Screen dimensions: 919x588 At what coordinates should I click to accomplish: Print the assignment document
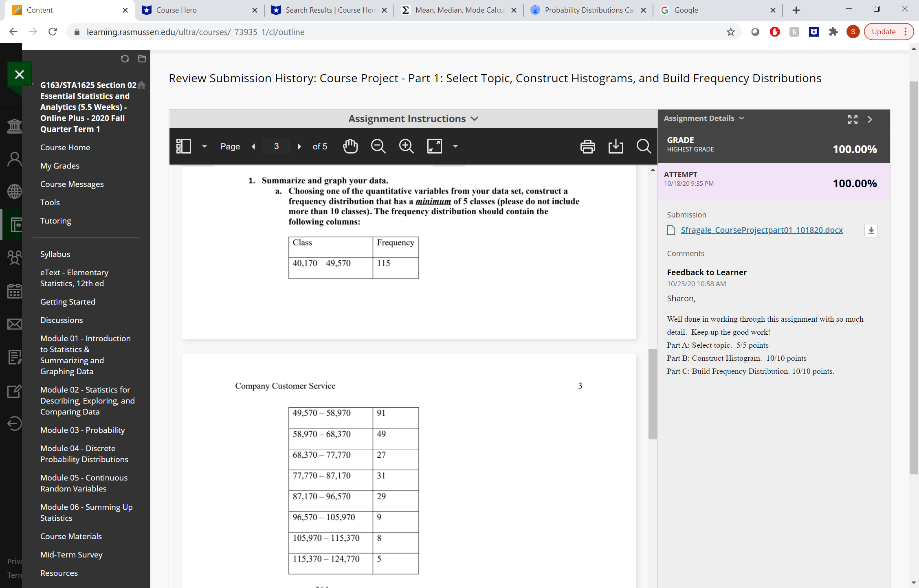pyautogui.click(x=587, y=146)
